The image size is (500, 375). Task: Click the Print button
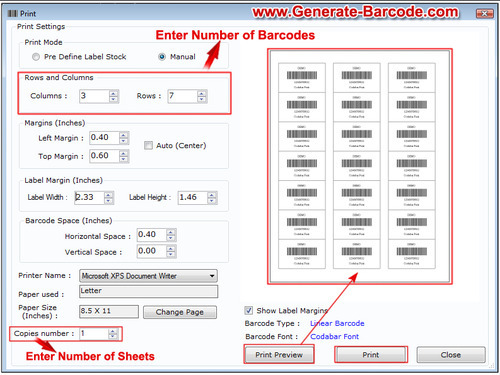(371, 355)
